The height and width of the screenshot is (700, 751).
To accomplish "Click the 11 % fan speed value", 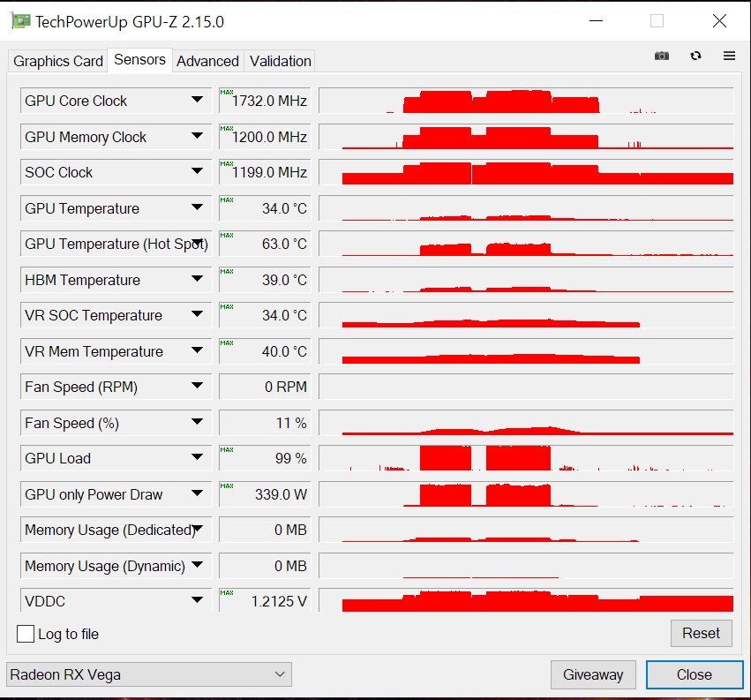I will (x=265, y=423).
